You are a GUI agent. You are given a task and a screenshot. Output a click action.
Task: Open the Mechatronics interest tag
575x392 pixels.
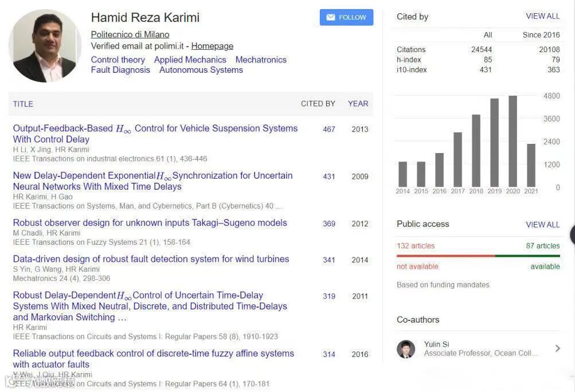click(x=261, y=60)
